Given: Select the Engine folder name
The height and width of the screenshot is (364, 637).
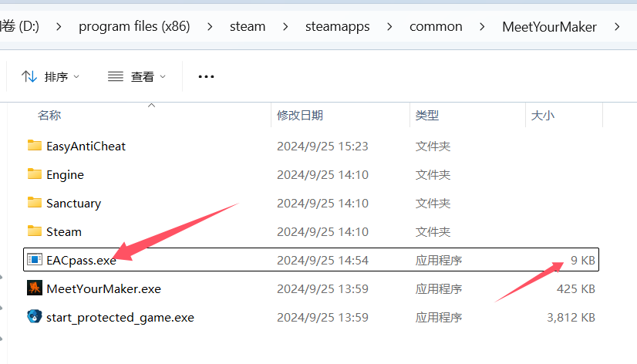Looking at the screenshot, I should click(65, 175).
